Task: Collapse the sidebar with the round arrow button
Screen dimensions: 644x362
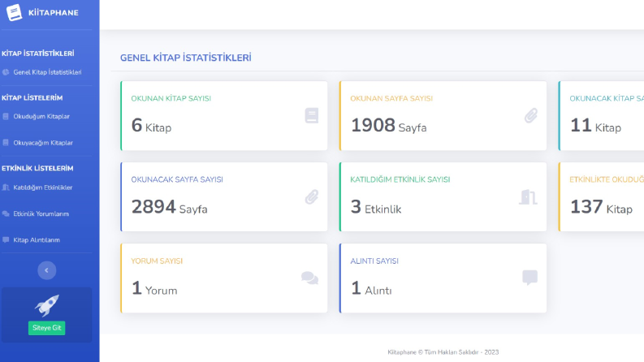Action: click(47, 270)
